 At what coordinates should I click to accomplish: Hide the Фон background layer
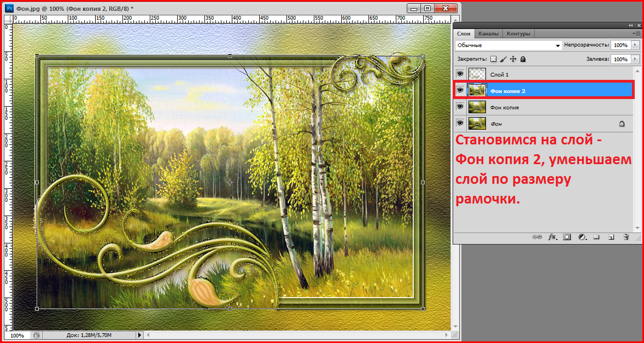pyautogui.click(x=460, y=123)
